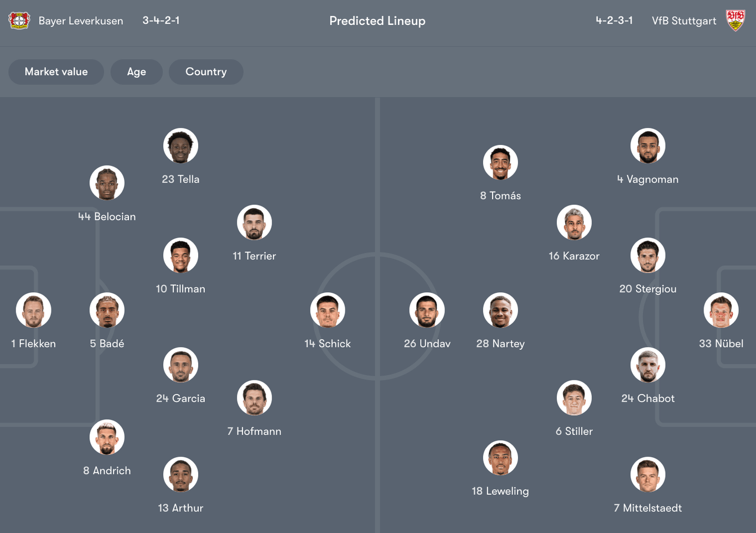Select Tella's player avatar
Screen dimensions: 756x533
180,146
